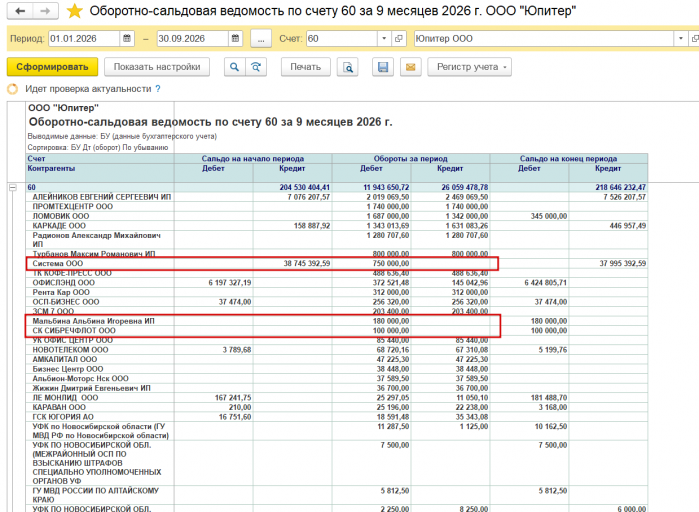Open print preview icon
Image resolution: width=699 pixels, height=512 pixels.
[348, 67]
